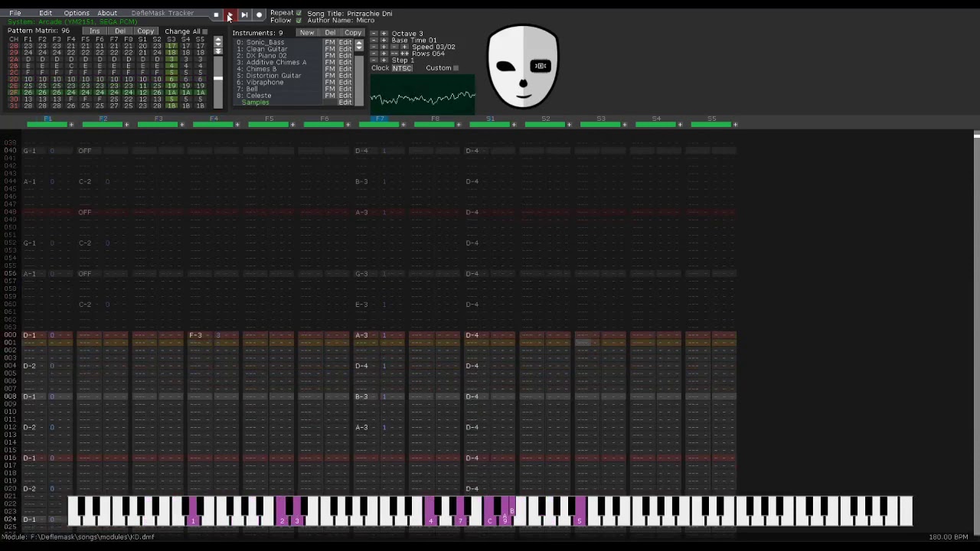Edit the Clean Guitar instrument
Viewport: 980px width, 551px height.
coord(345,49)
